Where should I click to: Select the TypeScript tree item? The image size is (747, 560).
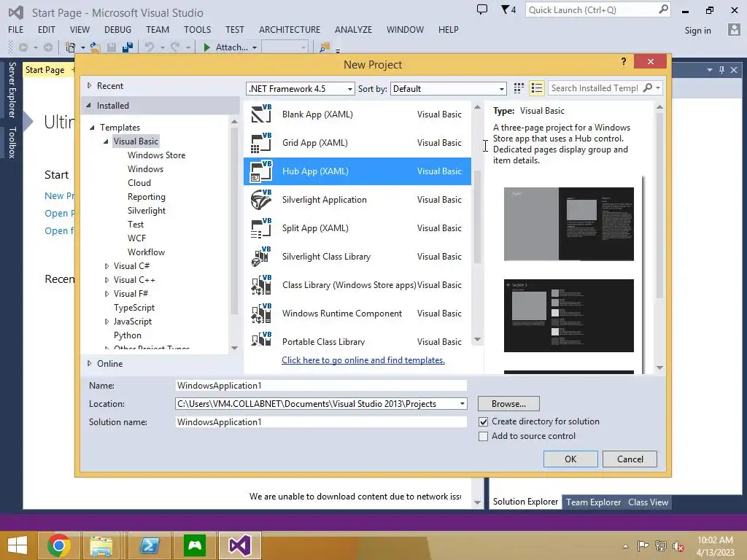pyautogui.click(x=134, y=308)
